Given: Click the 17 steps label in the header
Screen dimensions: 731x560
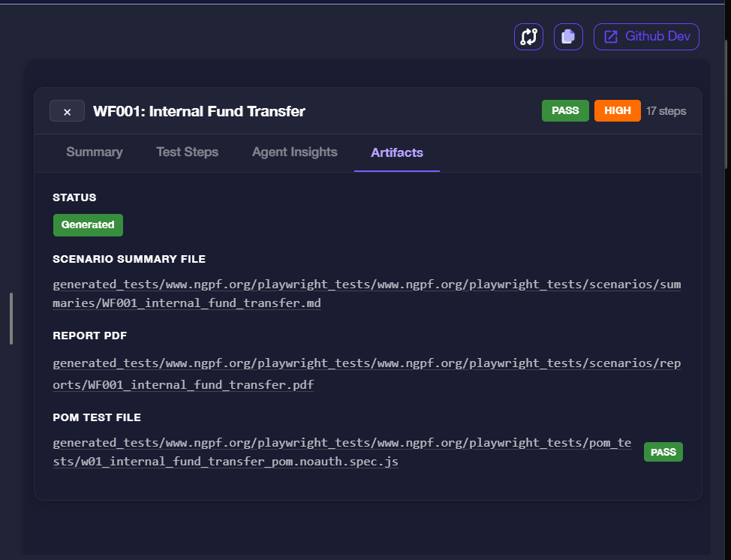Looking at the screenshot, I should [666, 110].
